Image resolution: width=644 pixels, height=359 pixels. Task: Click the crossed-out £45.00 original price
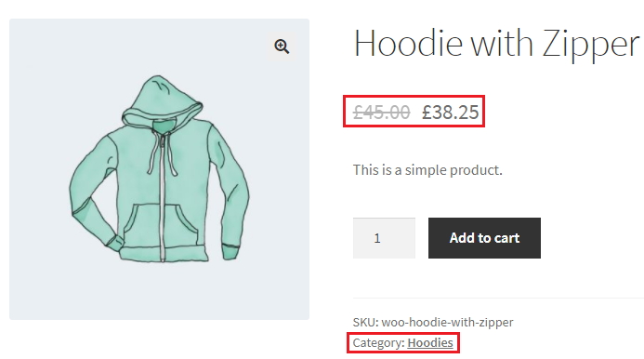point(382,112)
